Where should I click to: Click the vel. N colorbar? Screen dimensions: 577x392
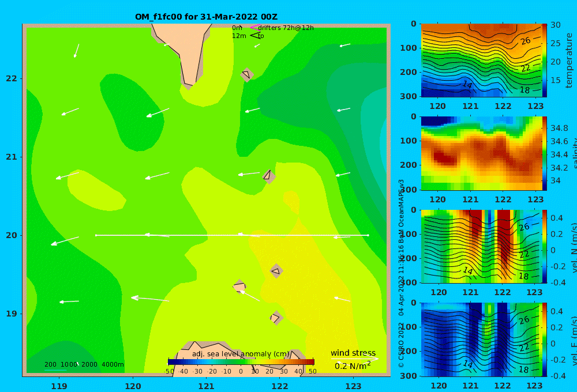point(544,246)
